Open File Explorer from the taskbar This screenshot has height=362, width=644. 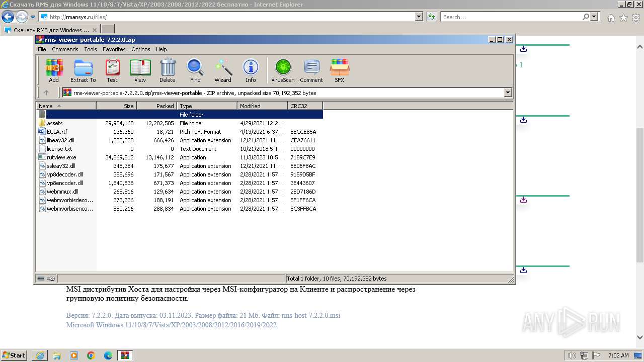(57, 355)
